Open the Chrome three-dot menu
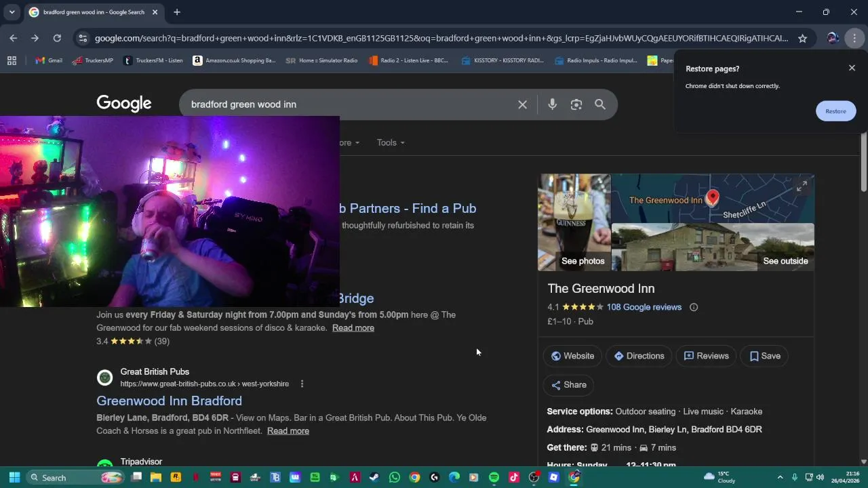868x488 pixels. point(854,39)
